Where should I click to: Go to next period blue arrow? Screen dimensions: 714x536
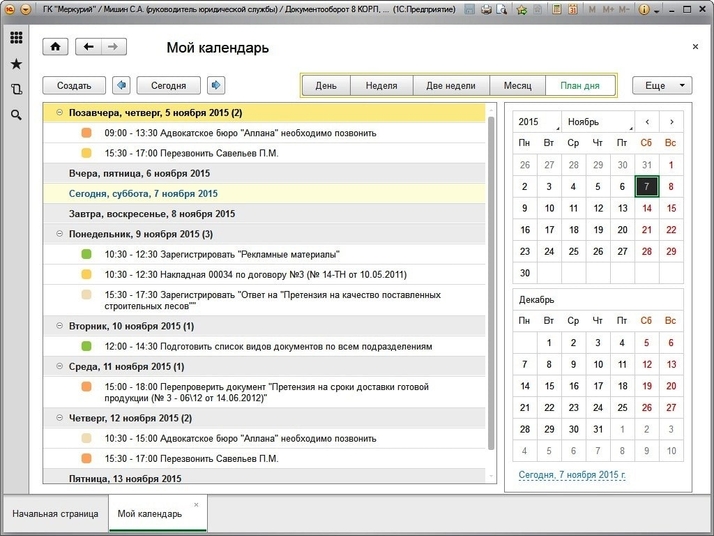216,86
